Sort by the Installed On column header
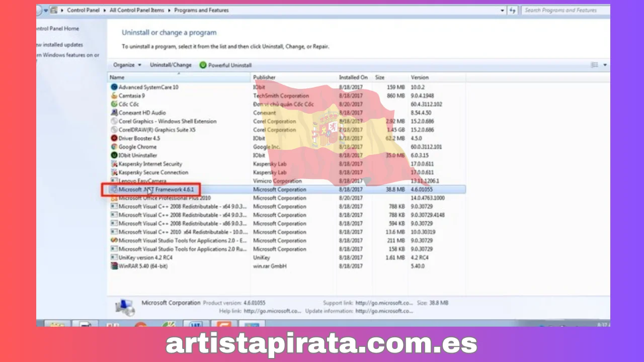 coord(355,77)
